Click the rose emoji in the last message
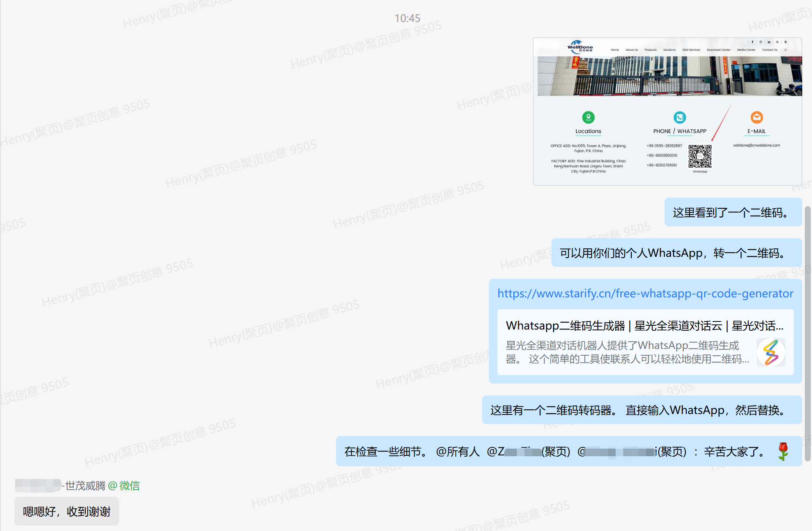Viewport: 812px width, 531px height. 783,452
